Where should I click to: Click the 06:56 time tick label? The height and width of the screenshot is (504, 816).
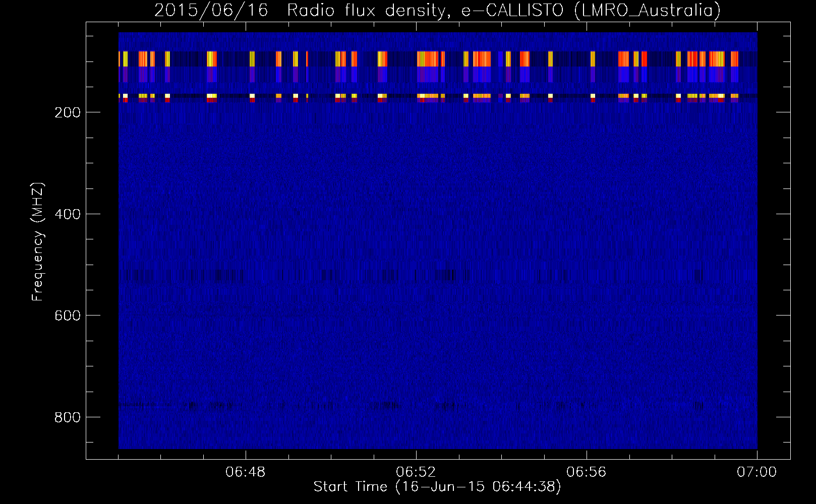[587, 472]
